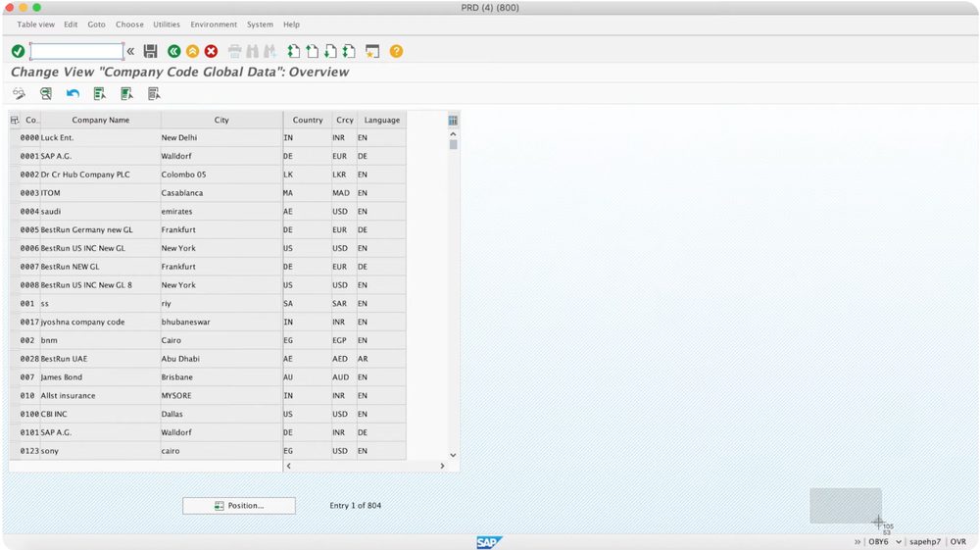Select row selector for 0002 Dr Cr Hub Company
This screenshot has height=550, width=980.
click(x=15, y=175)
